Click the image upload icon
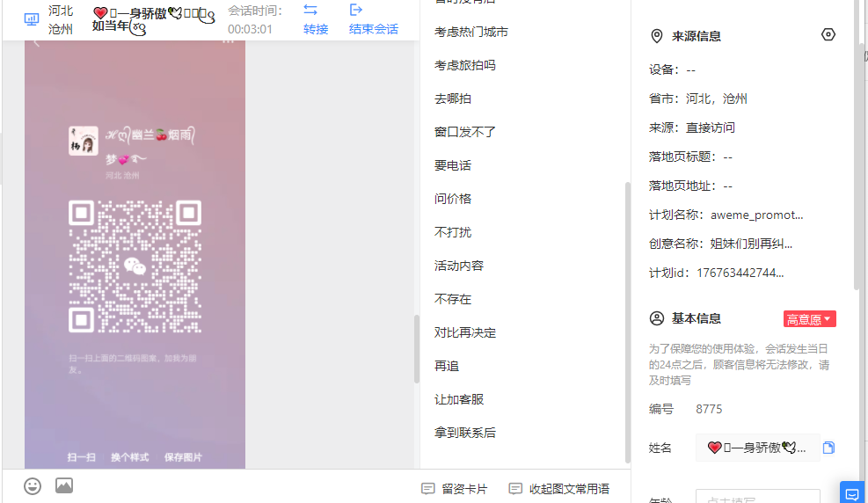This screenshot has width=868, height=503. click(64, 485)
